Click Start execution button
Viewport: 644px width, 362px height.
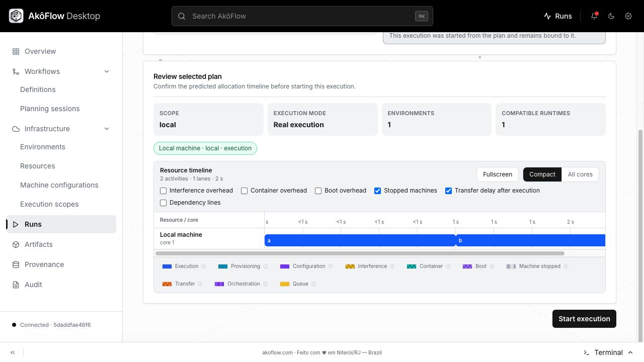tap(584, 319)
